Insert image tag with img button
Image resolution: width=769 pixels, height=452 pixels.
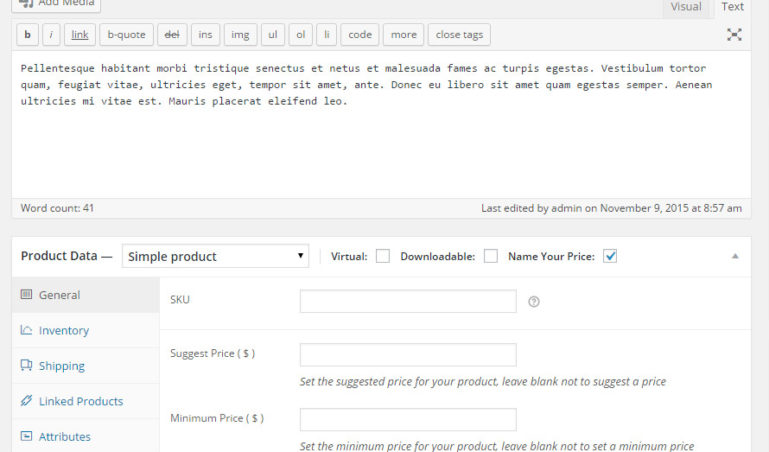pyautogui.click(x=240, y=35)
